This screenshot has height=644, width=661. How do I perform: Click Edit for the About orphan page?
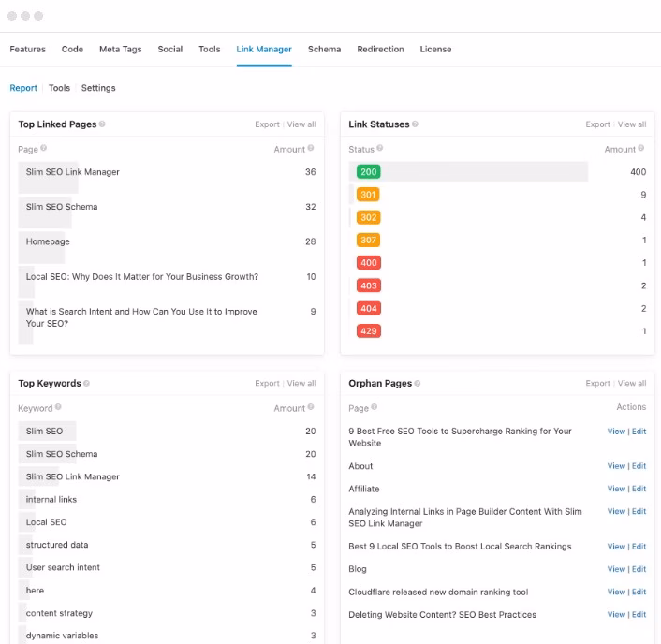639,466
